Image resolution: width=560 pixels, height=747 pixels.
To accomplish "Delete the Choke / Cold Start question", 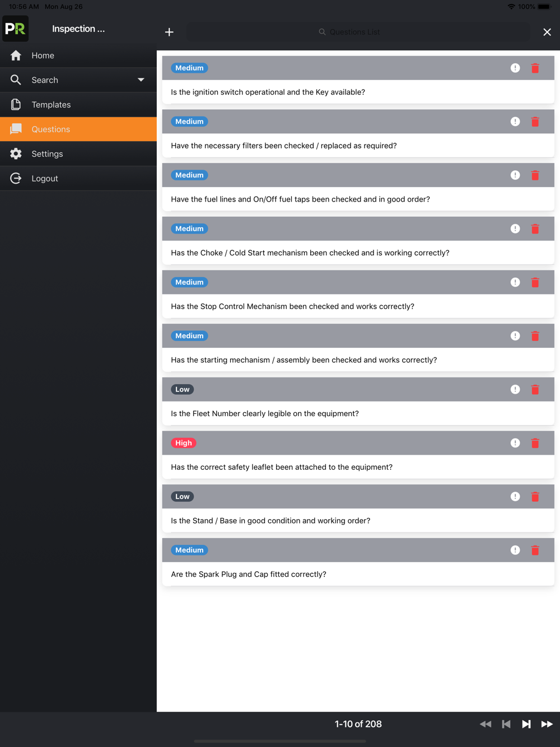I will pos(535,229).
